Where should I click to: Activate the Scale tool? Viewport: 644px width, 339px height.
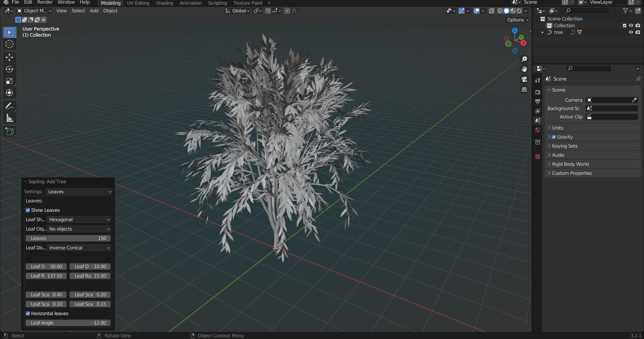click(9, 81)
